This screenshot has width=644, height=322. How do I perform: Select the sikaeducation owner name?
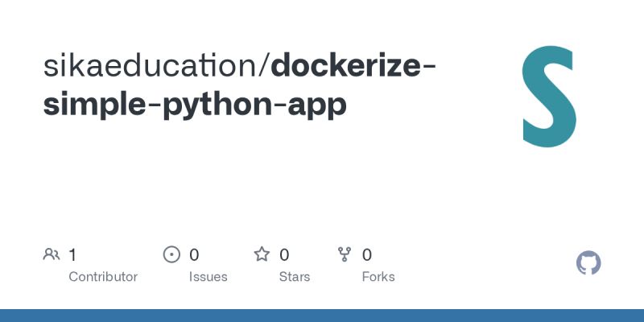(x=150, y=67)
